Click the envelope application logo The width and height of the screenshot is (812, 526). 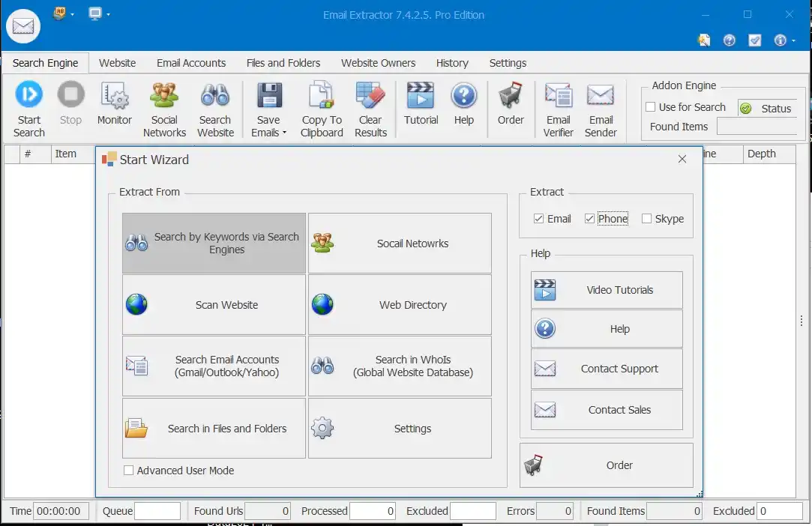tap(23, 26)
